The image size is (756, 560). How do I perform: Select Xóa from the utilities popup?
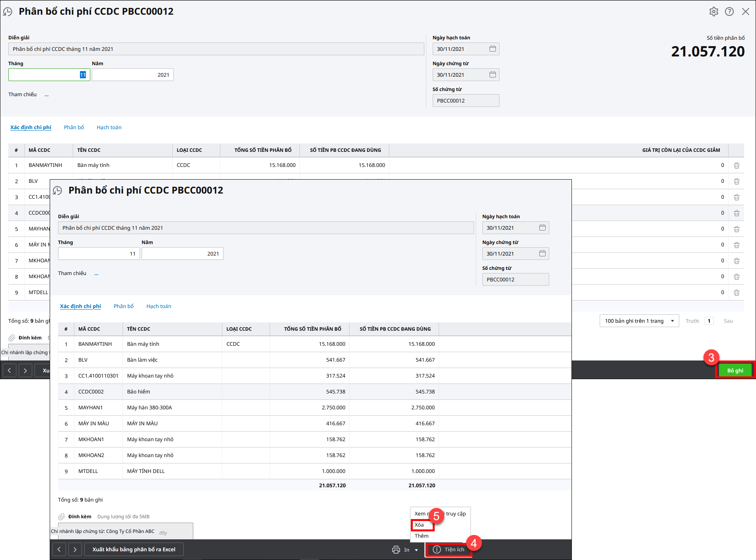point(420,525)
